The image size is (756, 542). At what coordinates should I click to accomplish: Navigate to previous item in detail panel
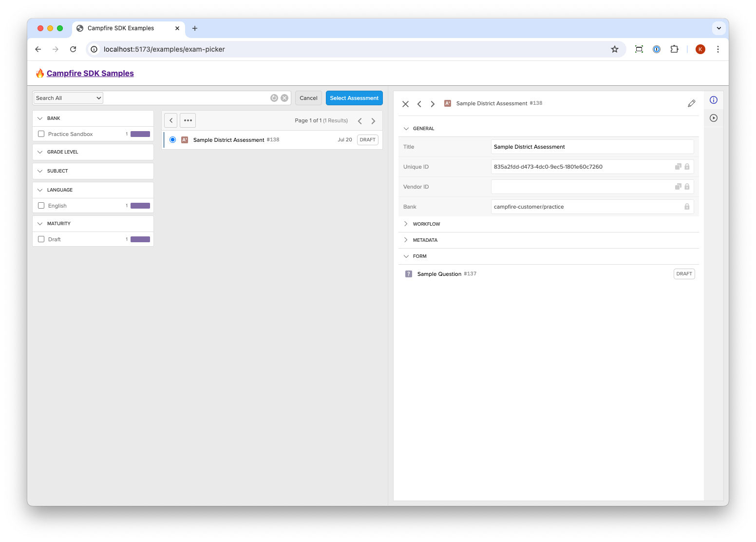419,104
